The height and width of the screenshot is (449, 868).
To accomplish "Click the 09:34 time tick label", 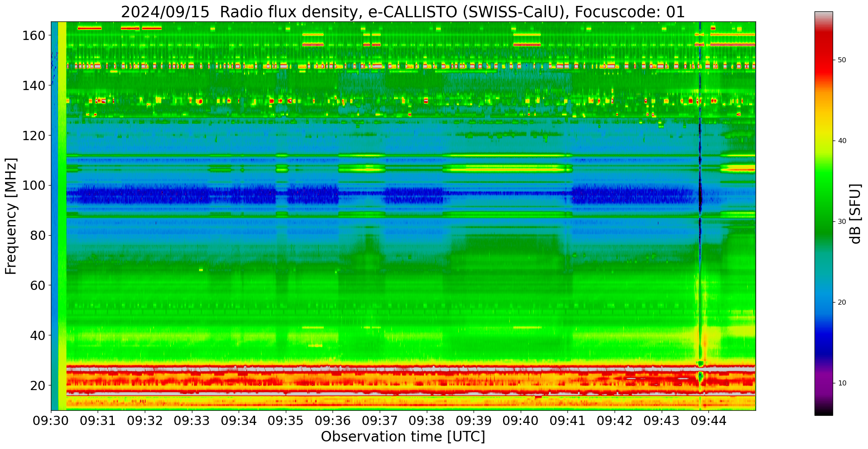I will click(x=239, y=420).
